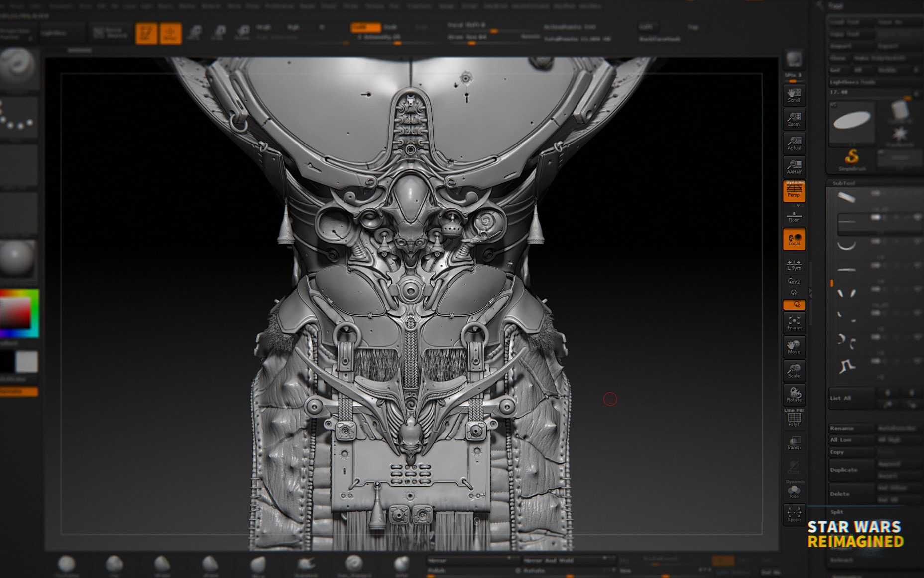Toggle Dynamic Solo mode
Screen dimensions: 924x578
tap(794, 490)
